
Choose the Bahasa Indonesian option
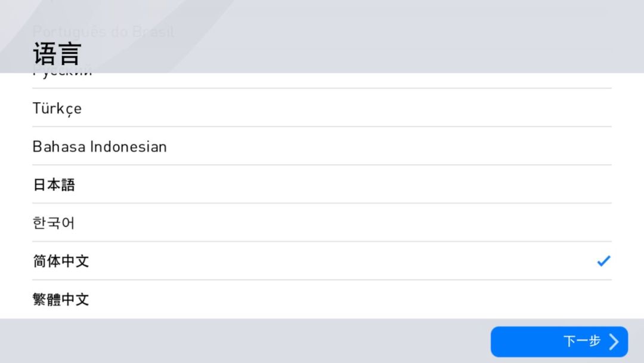coord(100,147)
